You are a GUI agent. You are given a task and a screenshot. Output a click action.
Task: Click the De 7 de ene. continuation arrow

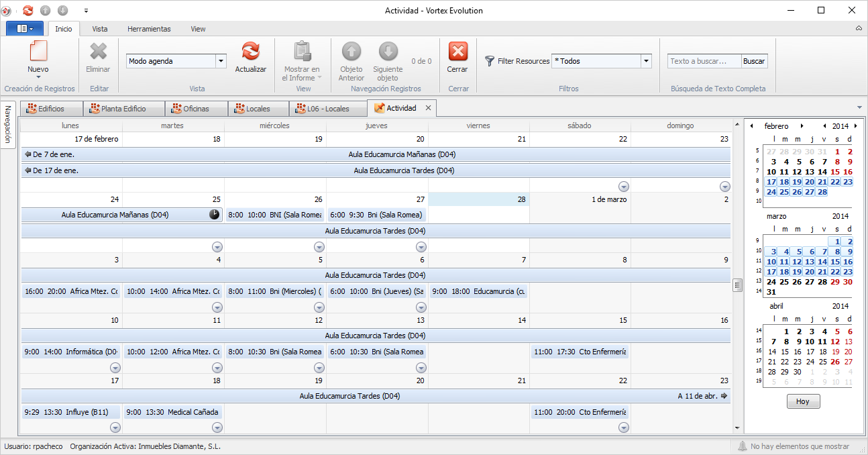[x=28, y=154]
